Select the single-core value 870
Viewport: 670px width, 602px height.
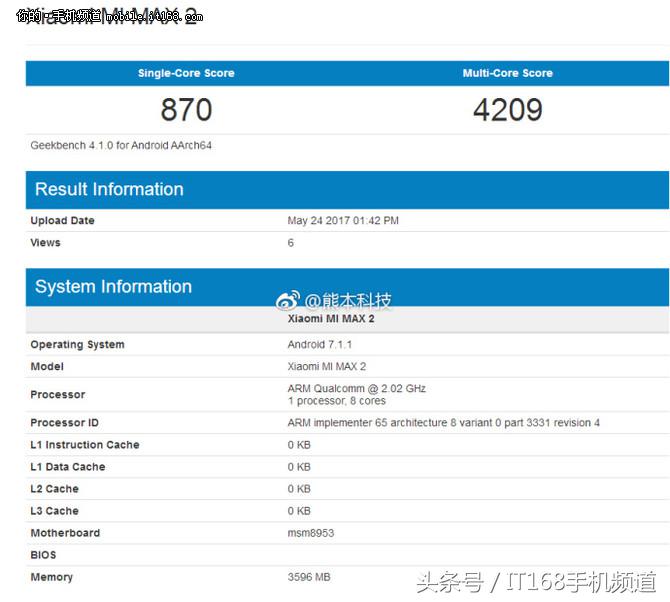point(186,110)
